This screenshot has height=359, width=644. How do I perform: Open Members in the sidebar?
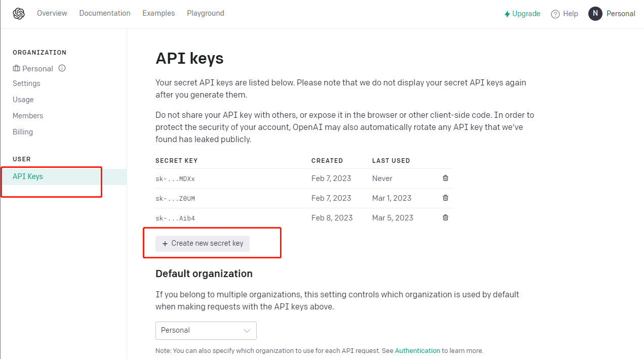point(28,116)
